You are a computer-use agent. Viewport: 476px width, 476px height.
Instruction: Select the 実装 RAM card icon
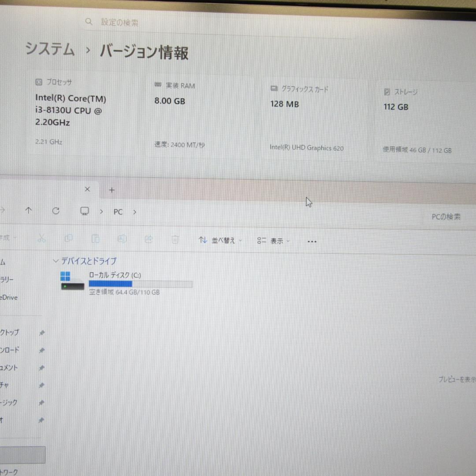pos(158,85)
